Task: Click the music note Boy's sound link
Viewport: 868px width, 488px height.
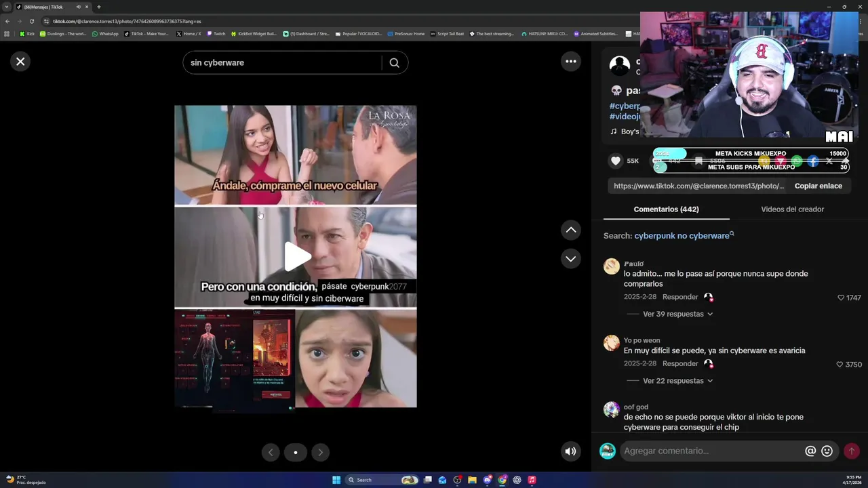Action: coord(625,131)
